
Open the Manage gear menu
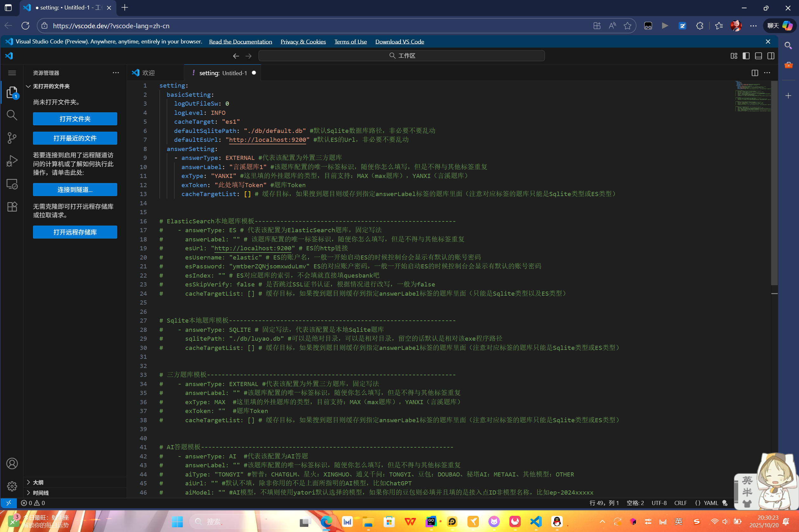click(x=12, y=486)
